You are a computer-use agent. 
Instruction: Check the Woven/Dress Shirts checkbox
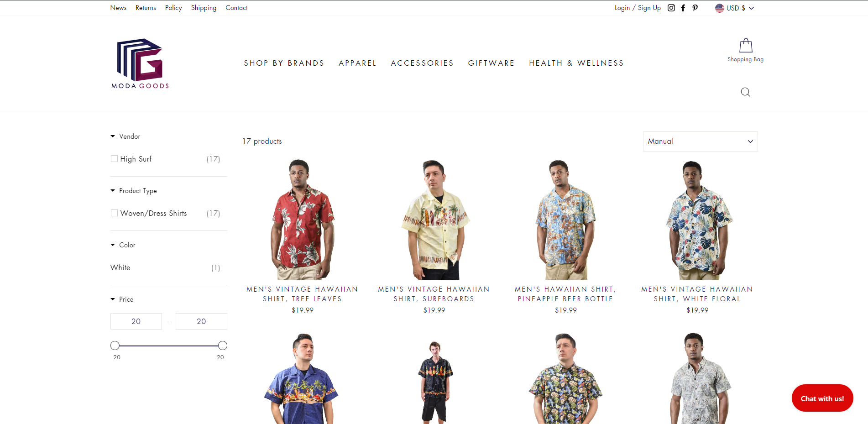coord(114,213)
